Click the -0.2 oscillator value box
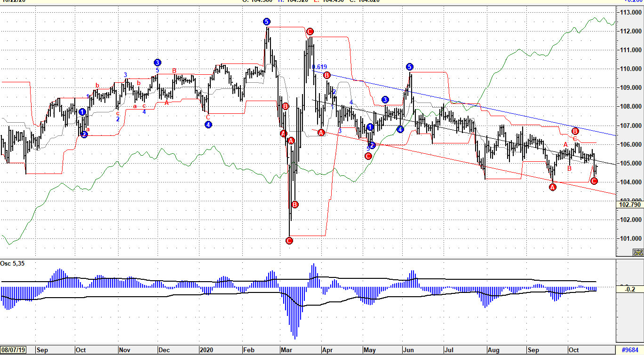Screen dimensions: 644x355 630,289
